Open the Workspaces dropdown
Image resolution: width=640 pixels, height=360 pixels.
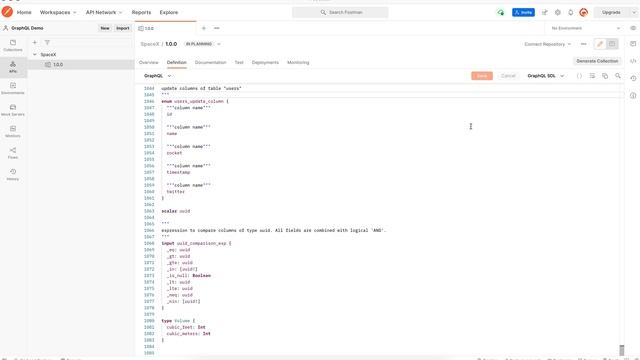point(58,12)
